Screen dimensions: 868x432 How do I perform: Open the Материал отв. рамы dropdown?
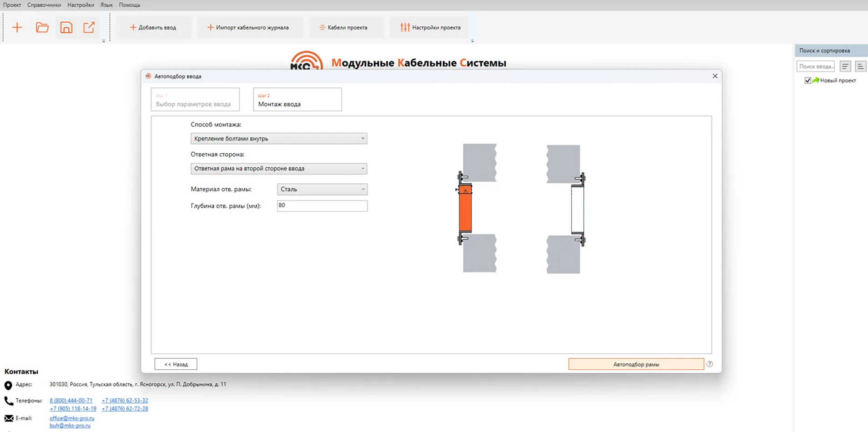[322, 189]
